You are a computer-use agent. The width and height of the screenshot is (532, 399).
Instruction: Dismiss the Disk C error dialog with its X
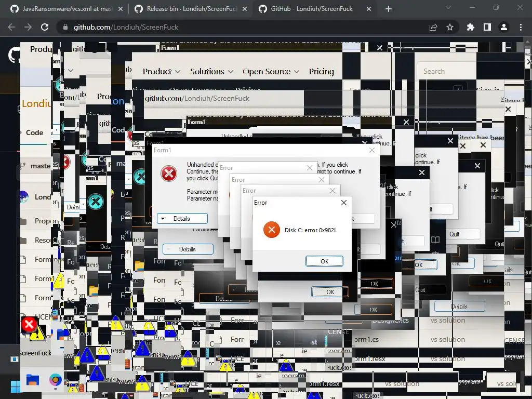click(x=344, y=203)
